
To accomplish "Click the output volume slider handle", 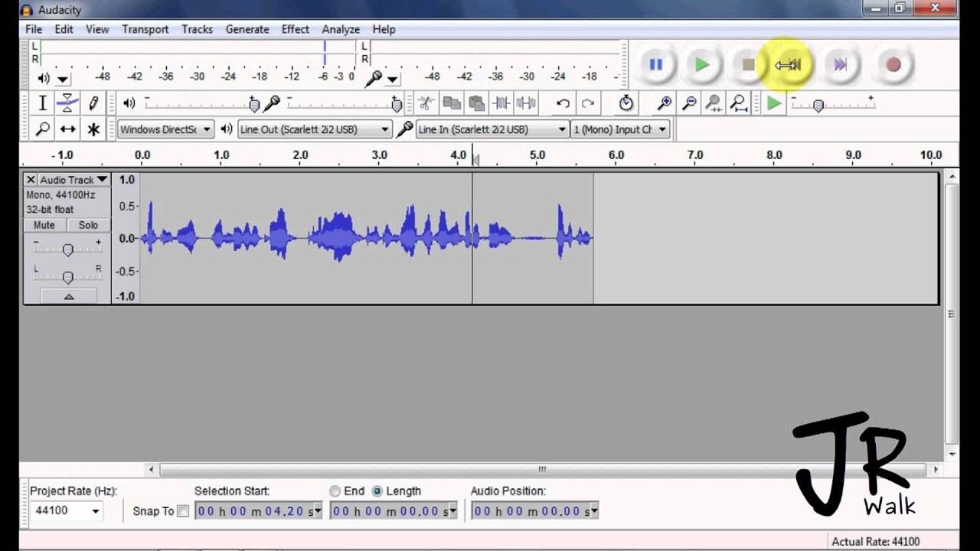I will (x=254, y=105).
